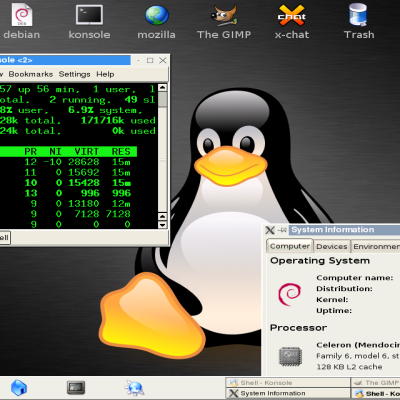The height and width of the screenshot is (400, 400).
Task: Click the X window menu icon of System Information
Action: click(x=270, y=230)
